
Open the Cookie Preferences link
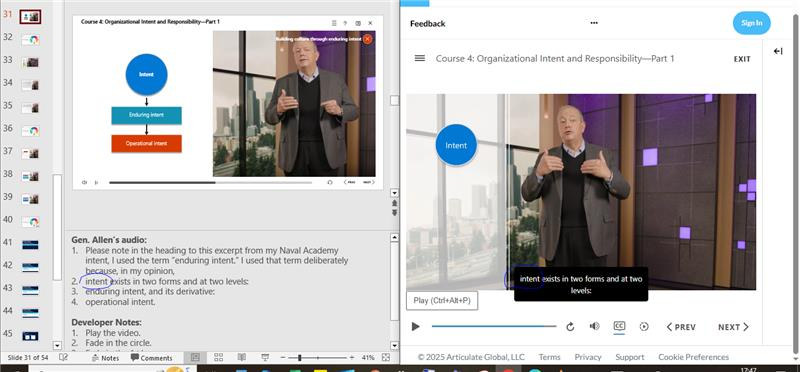click(693, 357)
